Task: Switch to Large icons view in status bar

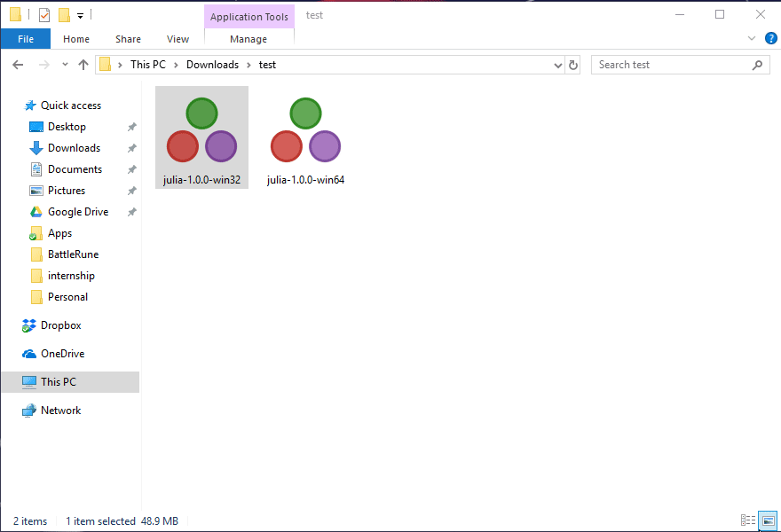Action: point(768,520)
